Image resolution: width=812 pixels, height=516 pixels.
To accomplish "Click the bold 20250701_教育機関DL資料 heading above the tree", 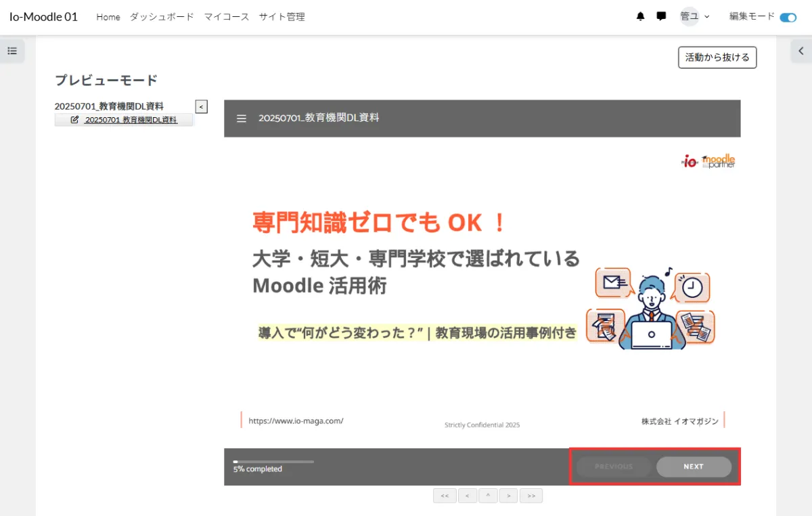I will [x=109, y=106].
